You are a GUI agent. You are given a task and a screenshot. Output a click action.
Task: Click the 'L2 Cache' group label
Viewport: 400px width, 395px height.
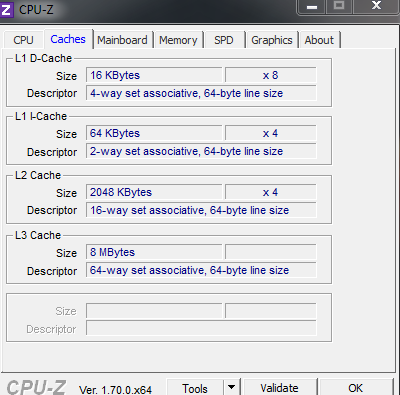tap(38, 175)
